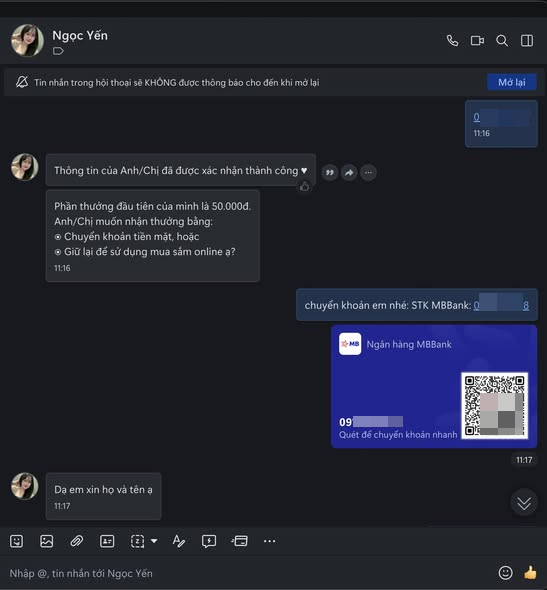
Task: Insert a quick message from toolbar
Action: tap(209, 541)
